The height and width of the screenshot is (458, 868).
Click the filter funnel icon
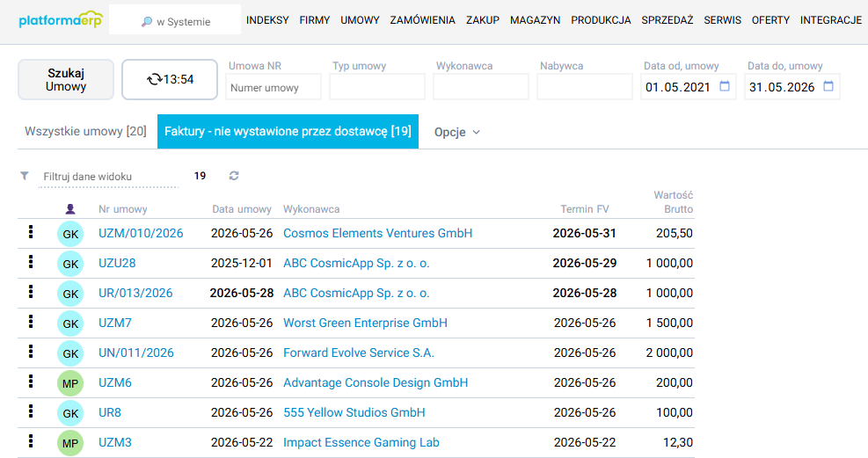point(25,176)
